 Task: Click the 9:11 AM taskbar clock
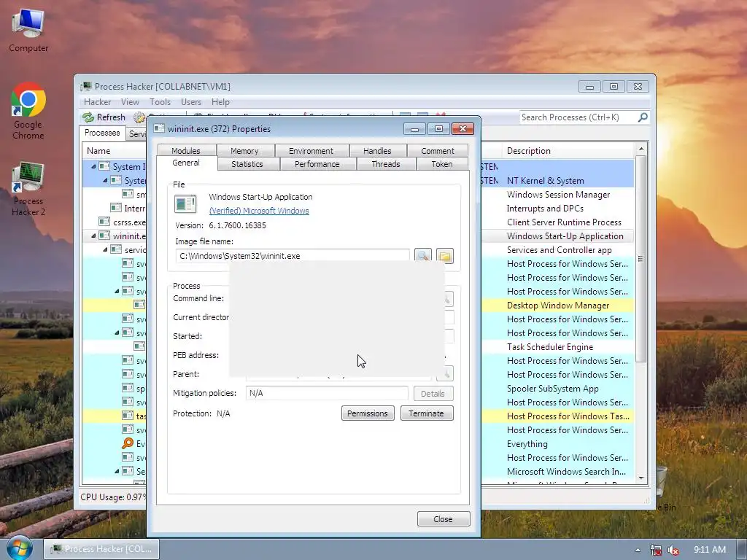point(710,550)
